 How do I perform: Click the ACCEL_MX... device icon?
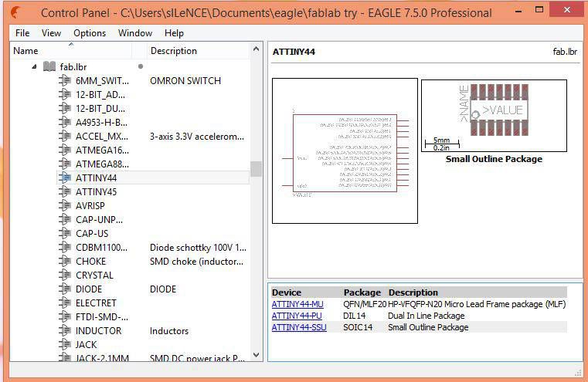(65, 136)
